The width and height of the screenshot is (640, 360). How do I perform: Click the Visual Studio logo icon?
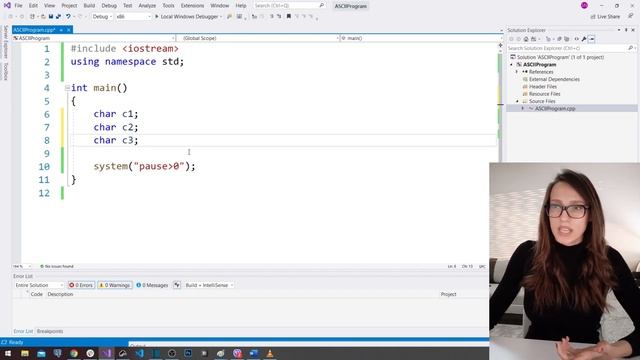click(x=7, y=5)
